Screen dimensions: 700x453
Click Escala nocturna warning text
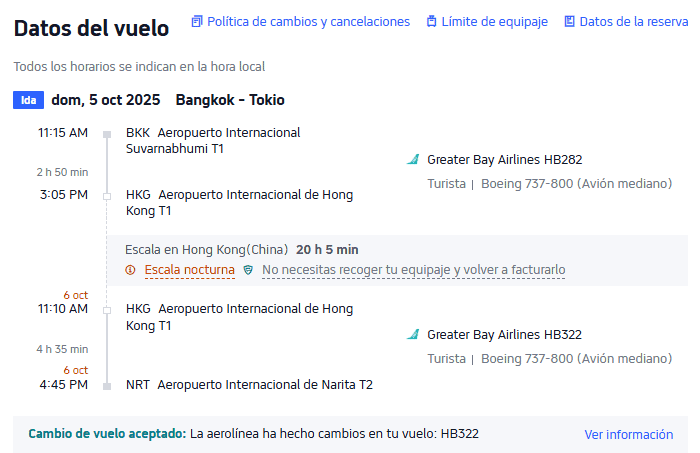point(190,270)
